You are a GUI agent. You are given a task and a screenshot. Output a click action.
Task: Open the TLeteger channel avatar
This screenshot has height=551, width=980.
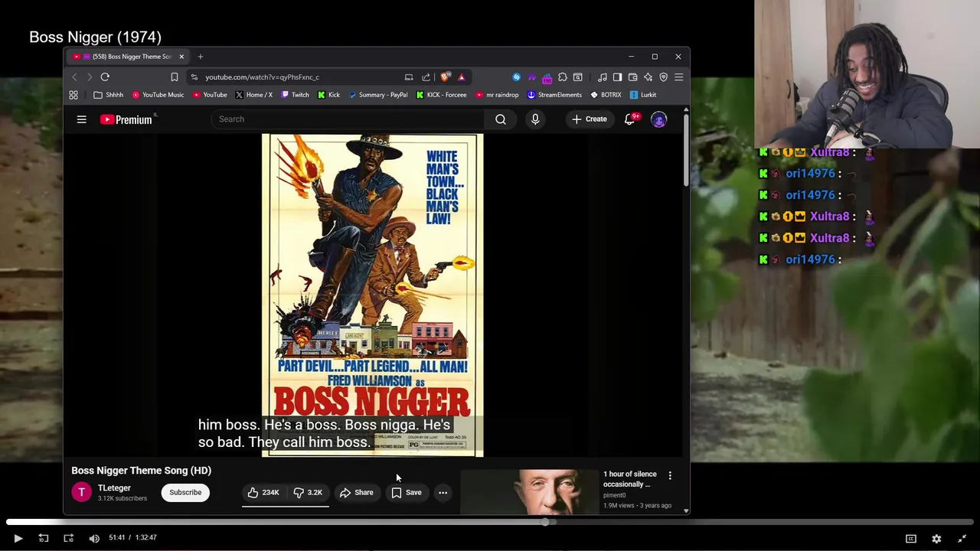click(x=82, y=493)
